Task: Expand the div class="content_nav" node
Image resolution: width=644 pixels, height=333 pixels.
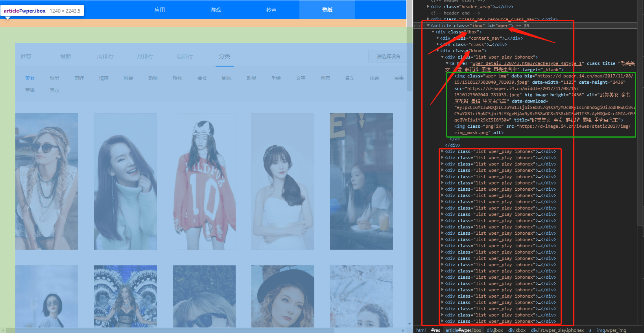Action: click(438, 38)
